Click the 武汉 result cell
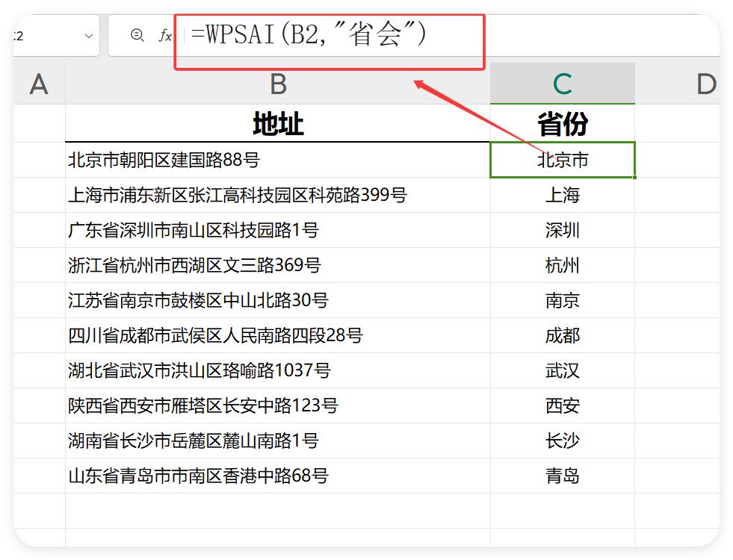This screenshot has height=560, width=733. (x=563, y=370)
